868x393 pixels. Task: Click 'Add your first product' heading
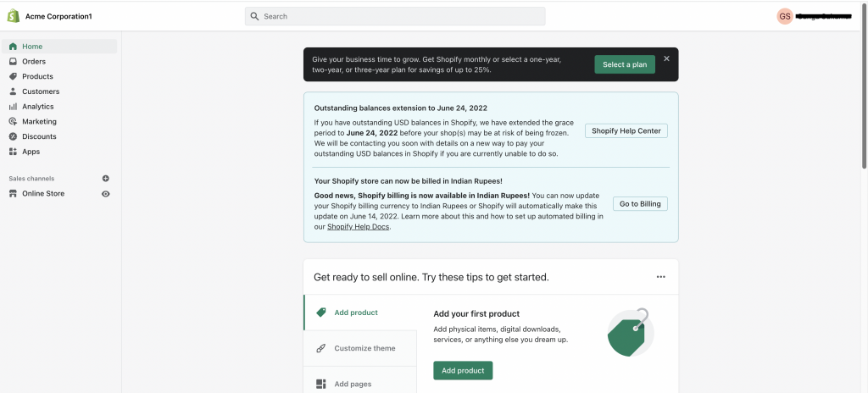click(476, 314)
